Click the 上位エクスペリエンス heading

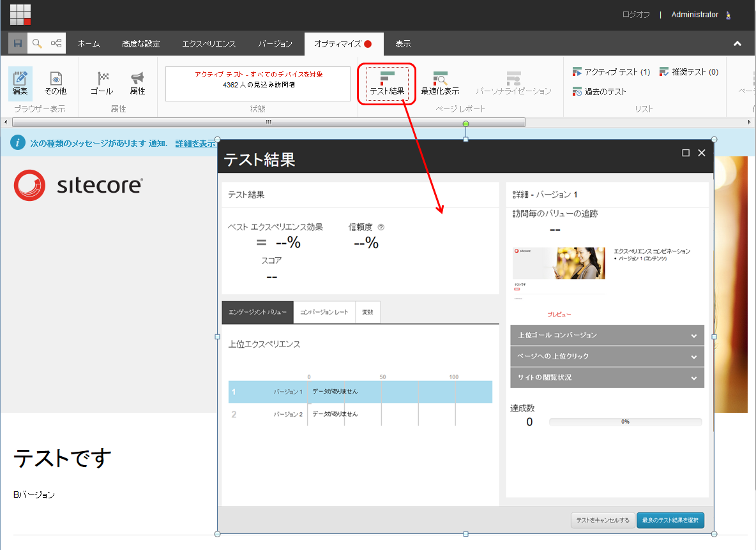click(264, 345)
